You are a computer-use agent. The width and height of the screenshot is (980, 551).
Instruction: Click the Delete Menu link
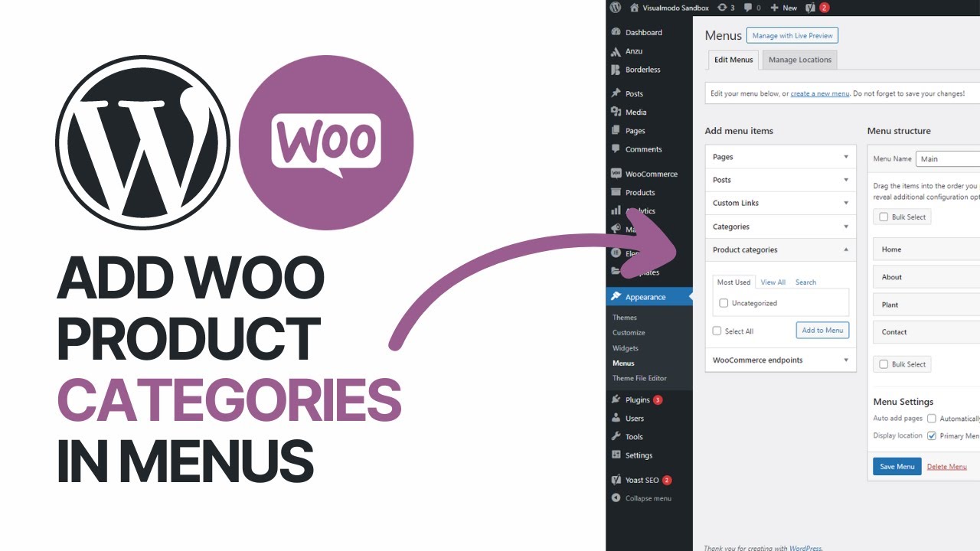[947, 467]
